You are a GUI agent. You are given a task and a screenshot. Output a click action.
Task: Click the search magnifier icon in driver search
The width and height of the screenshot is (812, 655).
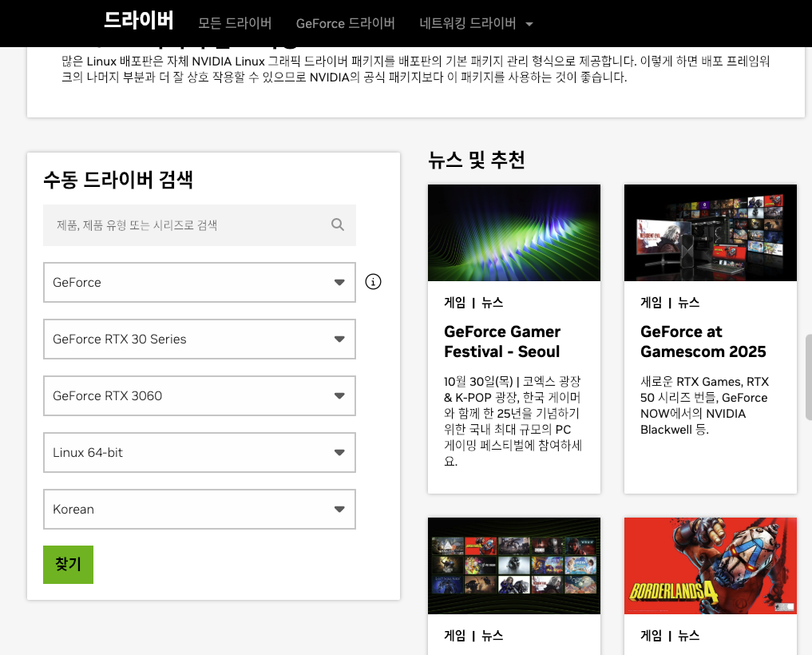point(336,224)
